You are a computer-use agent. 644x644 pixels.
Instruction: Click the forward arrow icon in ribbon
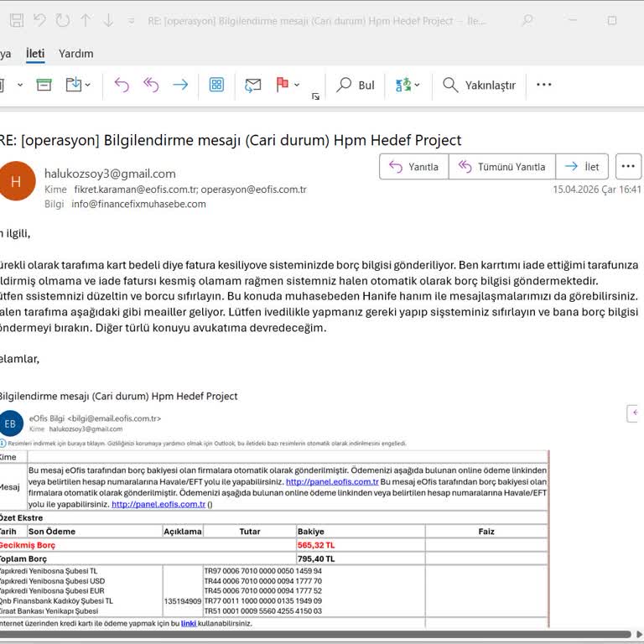pyautogui.click(x=180, y=85)
